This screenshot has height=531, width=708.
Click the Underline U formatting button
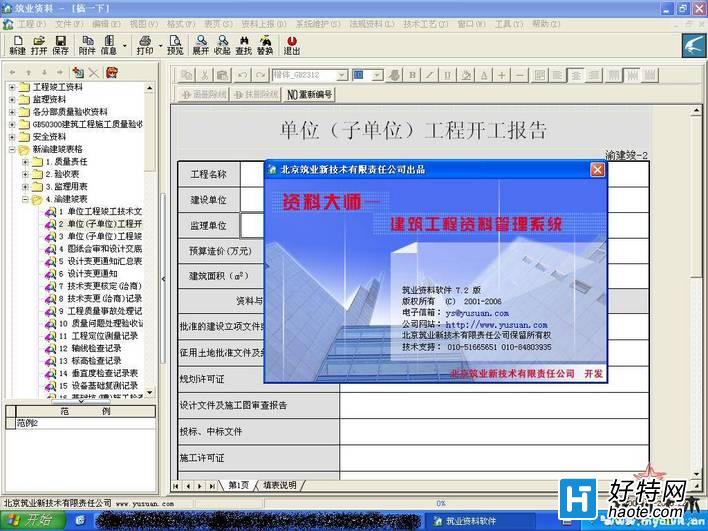[447, 75]
